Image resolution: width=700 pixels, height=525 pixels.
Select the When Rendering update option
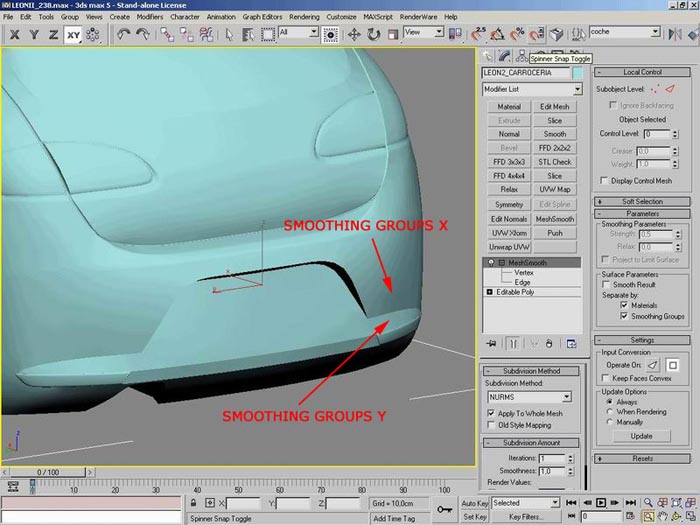[610, 411]
